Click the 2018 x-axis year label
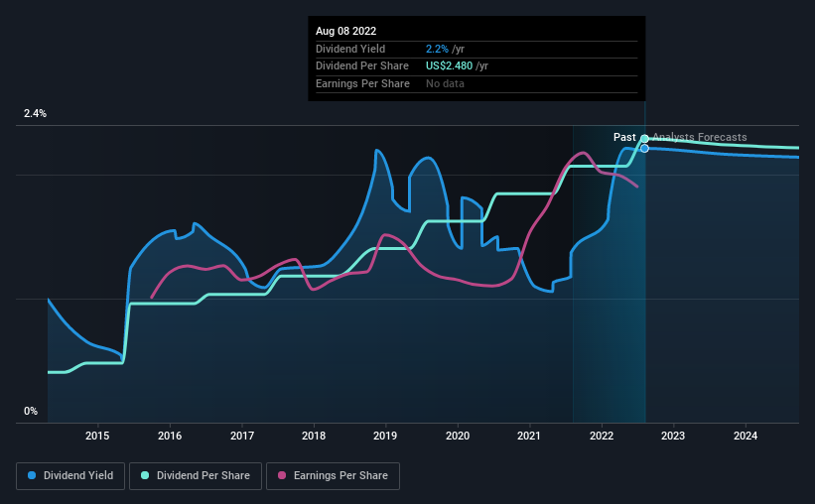 [314, 436]
